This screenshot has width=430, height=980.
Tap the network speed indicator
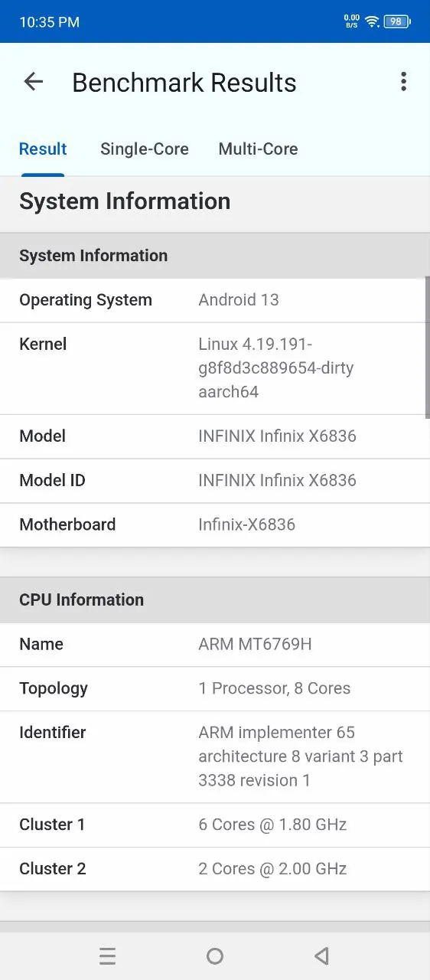tap(352, 21)
